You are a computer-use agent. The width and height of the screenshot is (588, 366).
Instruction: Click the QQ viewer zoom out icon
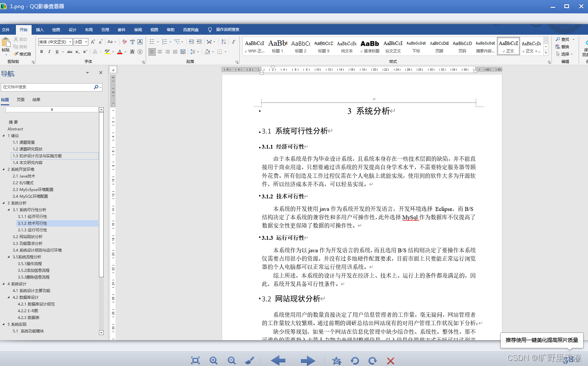pyautogui.click(x=232, y=361)
